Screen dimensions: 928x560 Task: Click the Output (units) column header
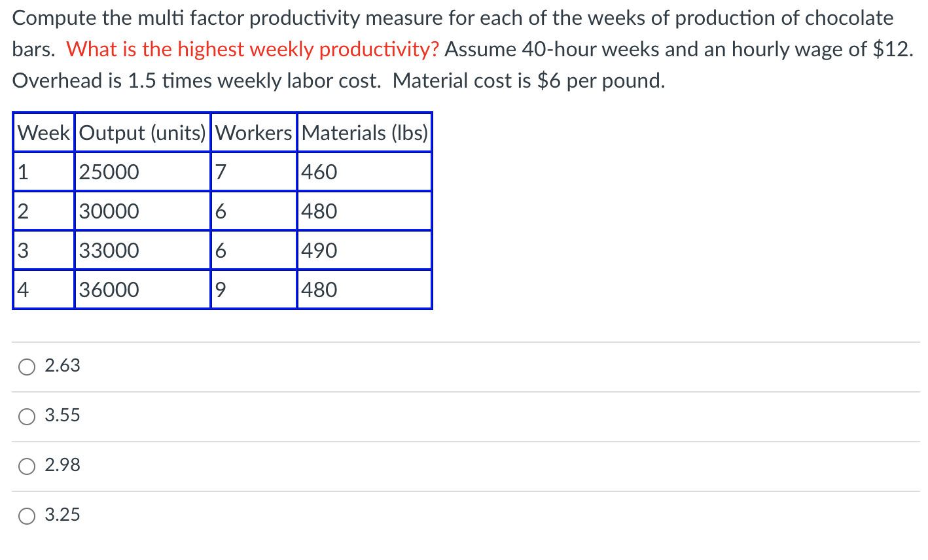point(142,133)
